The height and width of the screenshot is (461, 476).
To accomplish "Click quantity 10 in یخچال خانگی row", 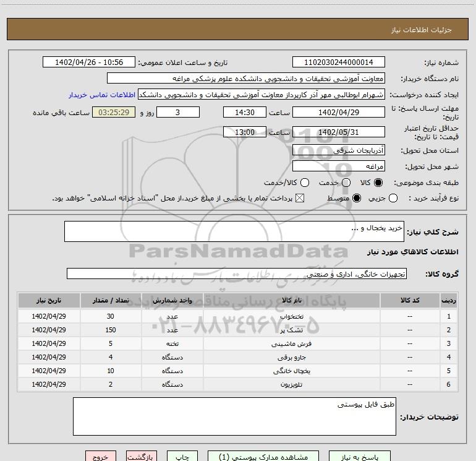I will click(111, 371).
